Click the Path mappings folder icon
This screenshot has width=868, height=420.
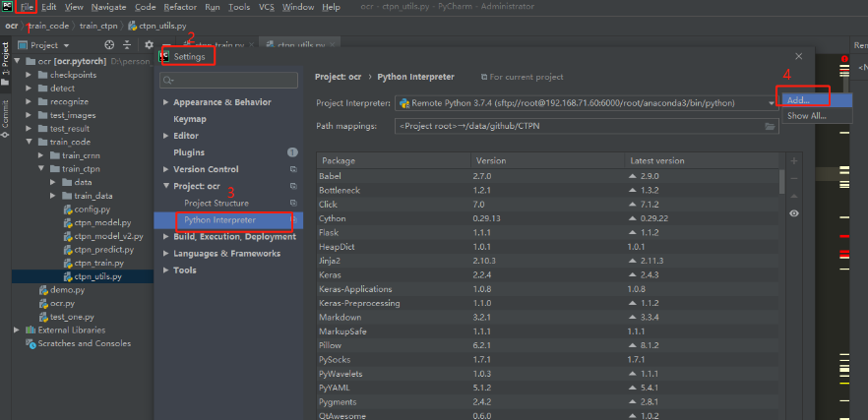point(770,126)
